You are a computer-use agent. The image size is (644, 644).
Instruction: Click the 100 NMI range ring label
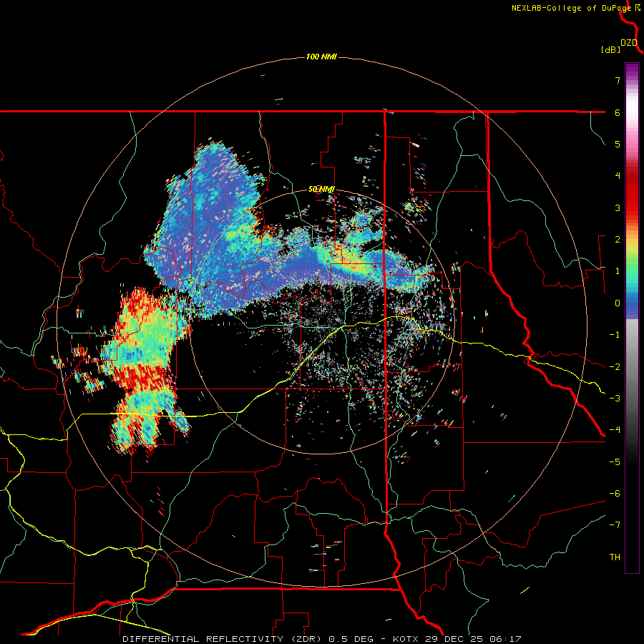321,57
